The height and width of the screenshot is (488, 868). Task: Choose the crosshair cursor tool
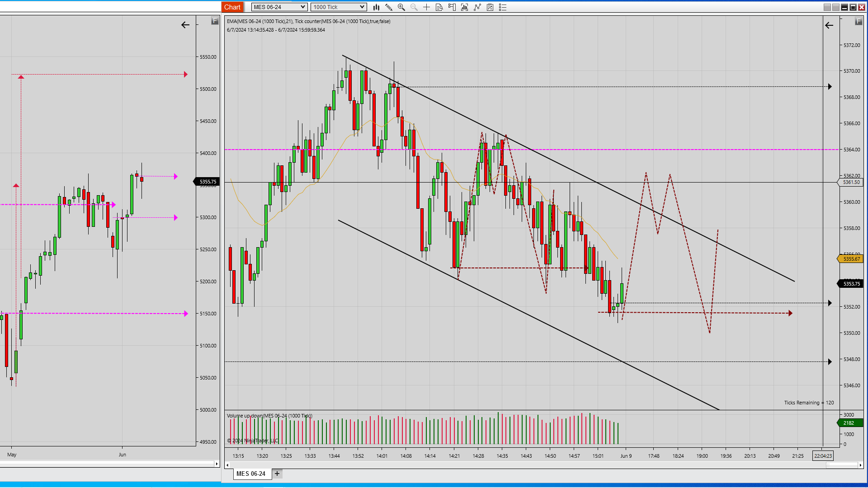pyautogui.click(x=426, y=7)
